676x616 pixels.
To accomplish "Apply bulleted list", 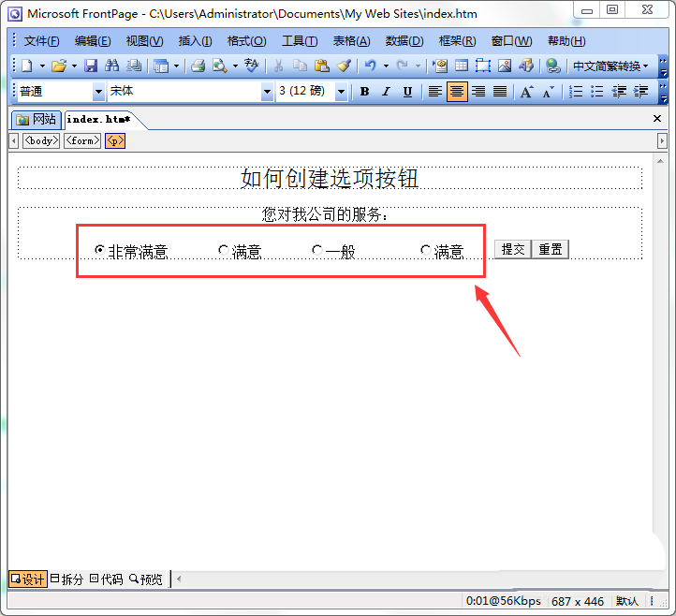I will point(597,92).
